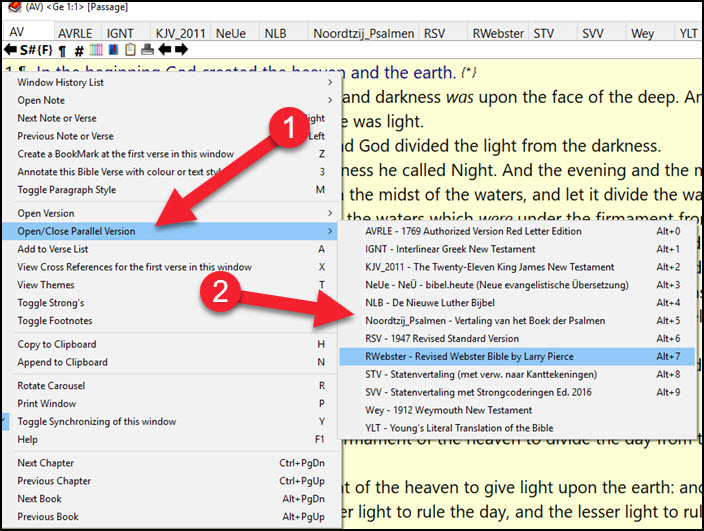This screenshot has height=531, width=704.
Task: Open KJV_2011 Twenty-Eleven King James parallel
Action: [517, 267]
